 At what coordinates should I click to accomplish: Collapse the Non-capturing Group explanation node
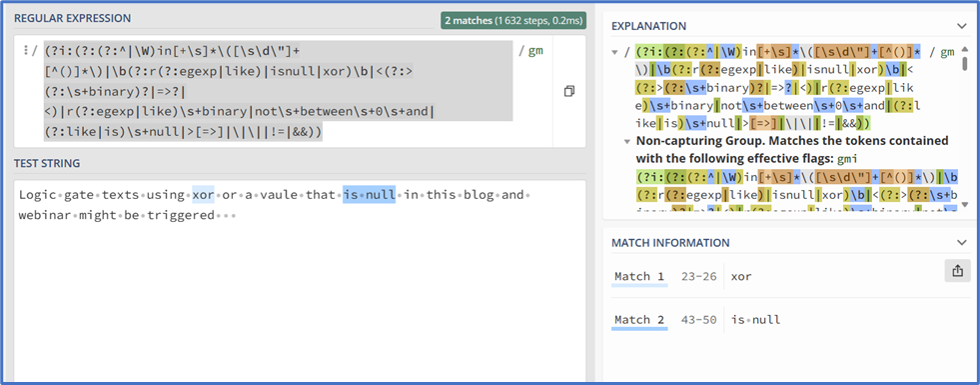627,141
